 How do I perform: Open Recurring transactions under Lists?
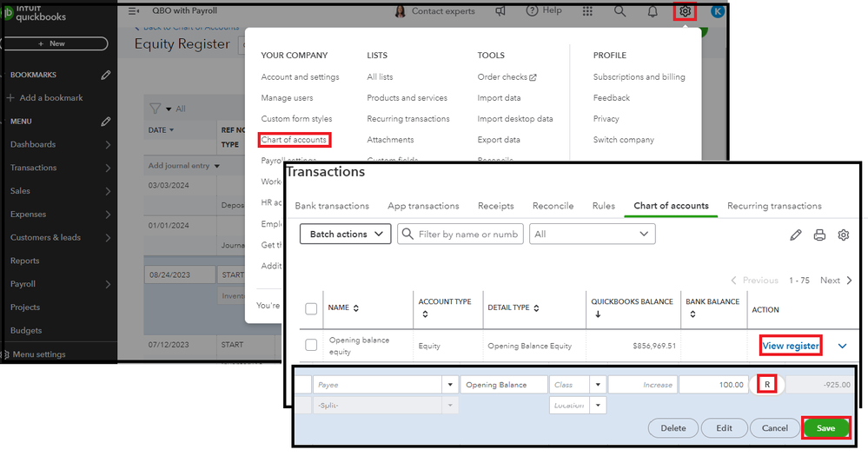(x=408, y=119)
